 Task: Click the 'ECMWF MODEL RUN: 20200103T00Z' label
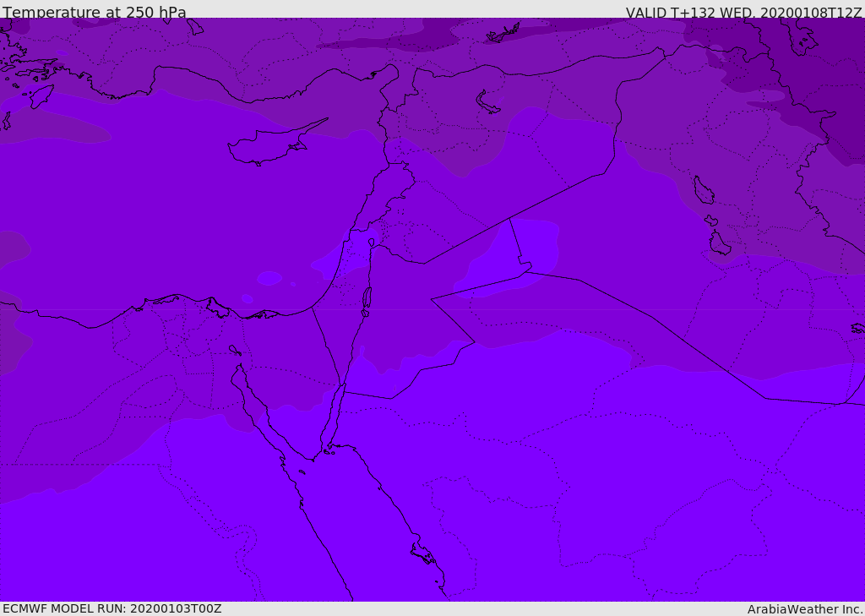click(x=112, y=608)
